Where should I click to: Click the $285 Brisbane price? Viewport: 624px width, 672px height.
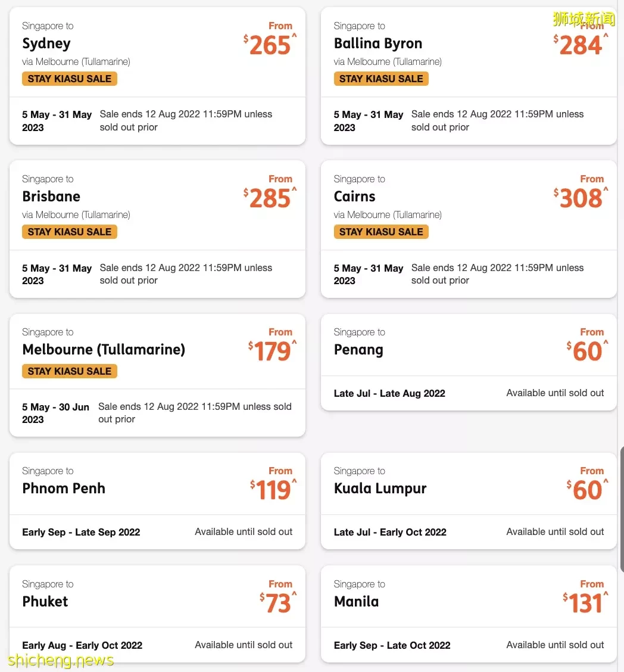[x=270, y=198]
